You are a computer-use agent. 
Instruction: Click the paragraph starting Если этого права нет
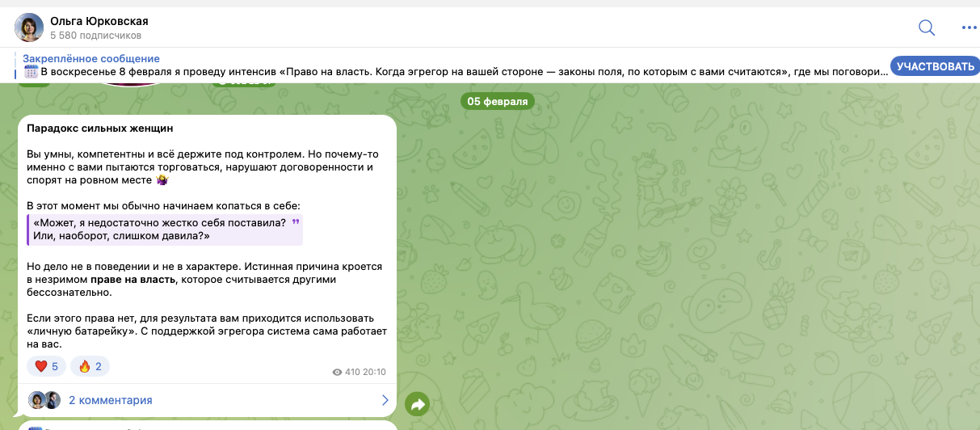pyautogui.click(x=208, y=331)
